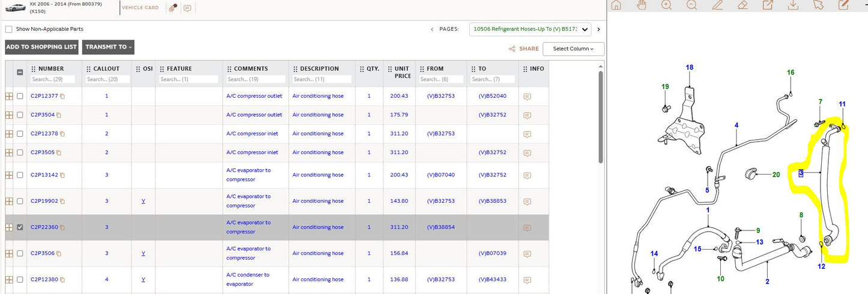Go to previous page chevron
The width and height of the screenshot is (868, 294).
[x=432, y=29]
